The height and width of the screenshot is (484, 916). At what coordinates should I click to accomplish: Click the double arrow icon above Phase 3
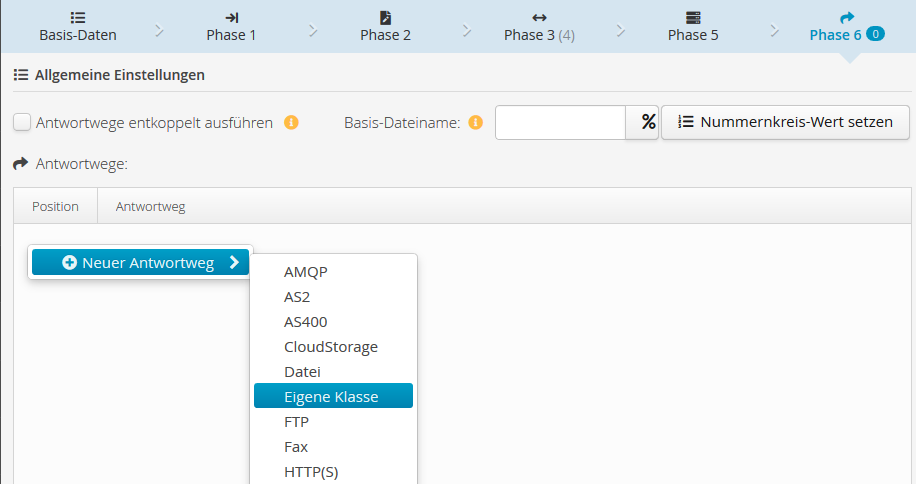(539, 18)
